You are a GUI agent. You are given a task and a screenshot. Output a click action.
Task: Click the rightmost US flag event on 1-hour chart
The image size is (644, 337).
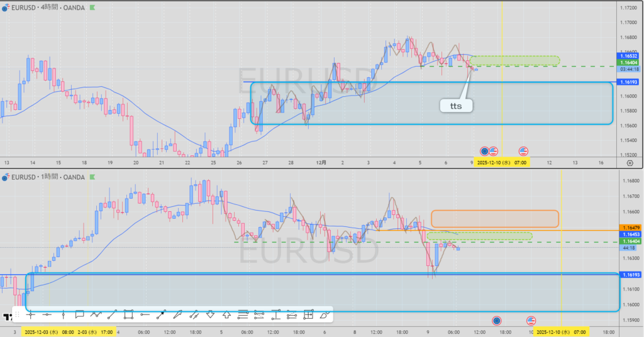point(531,321)
